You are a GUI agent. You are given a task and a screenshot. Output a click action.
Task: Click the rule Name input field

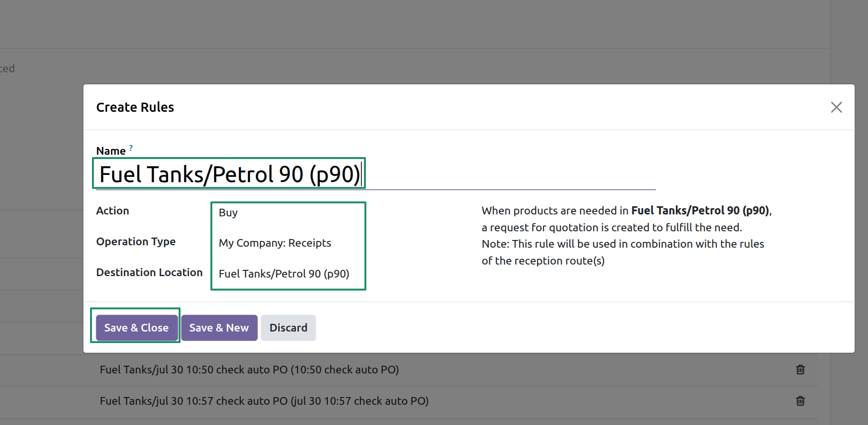tap(376, 174)
